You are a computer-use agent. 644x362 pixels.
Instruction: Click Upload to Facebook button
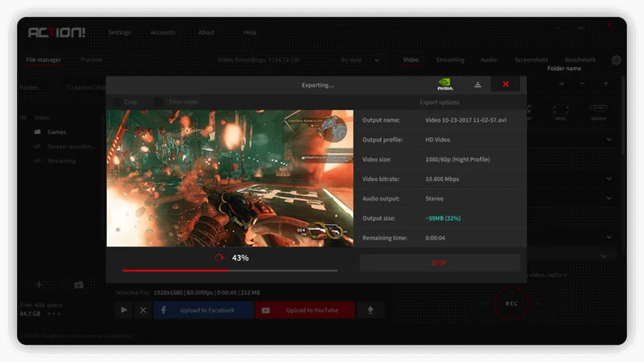click(204, 311)
